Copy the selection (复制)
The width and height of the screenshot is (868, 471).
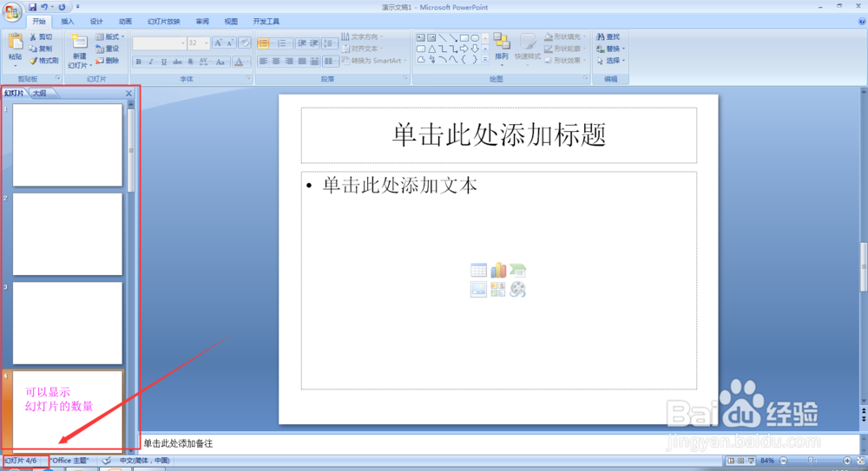pos(42,49)
